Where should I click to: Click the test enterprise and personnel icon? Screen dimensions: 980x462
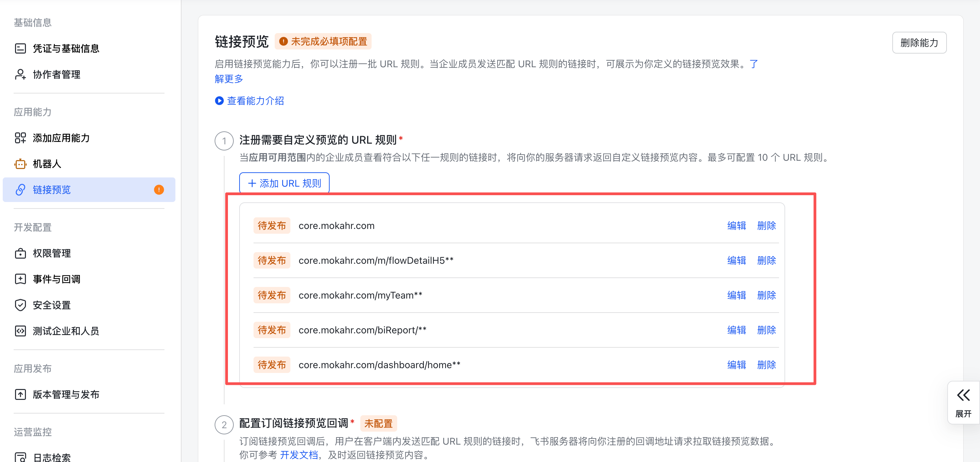click(x=20, y=331)
